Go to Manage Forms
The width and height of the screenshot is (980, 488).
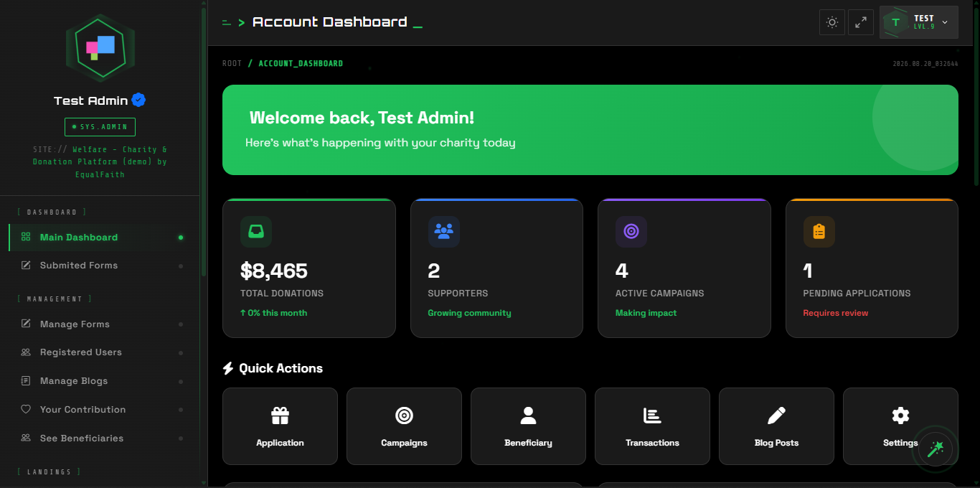point(100,324)
